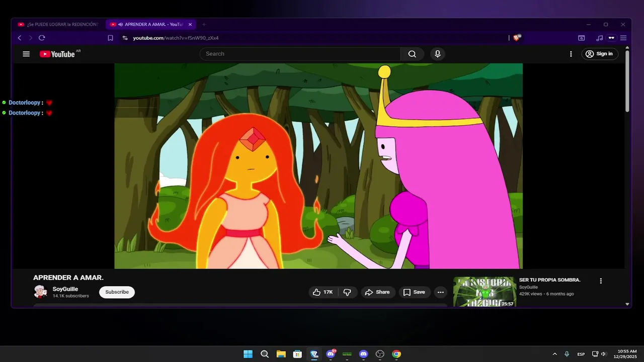Image resolution: width=644 pixels, height=362 pixels.
Task: Focus the YouTube Search field
Action: point(300,54)
